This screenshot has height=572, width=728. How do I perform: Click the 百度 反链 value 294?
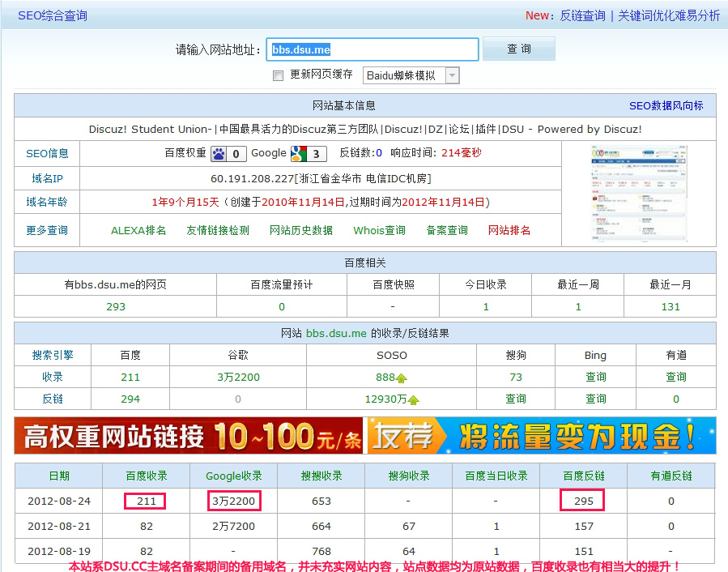[x=130, y=399]
